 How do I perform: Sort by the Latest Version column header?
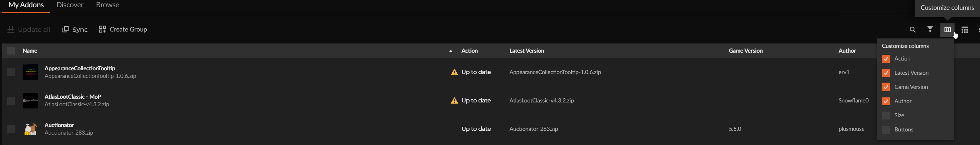526,51
